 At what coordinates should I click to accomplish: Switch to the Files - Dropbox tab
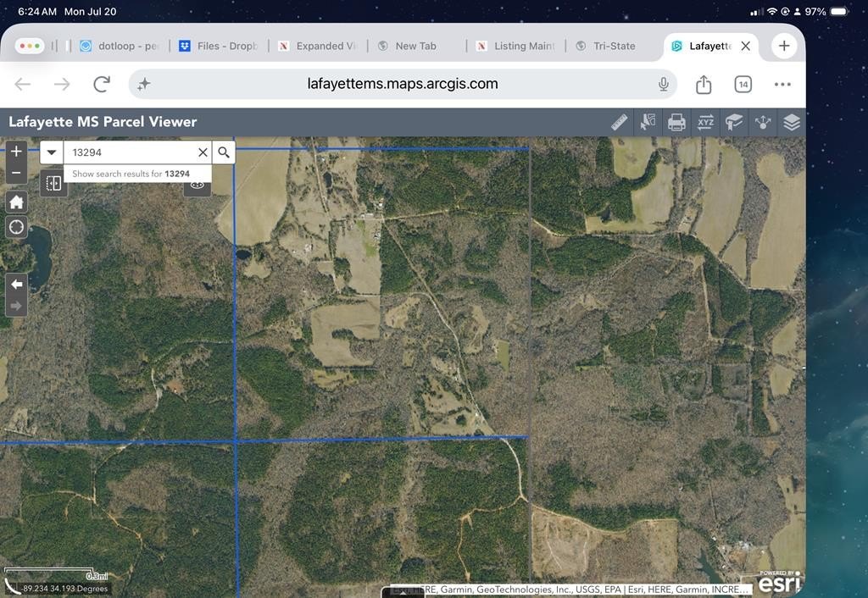219,46
